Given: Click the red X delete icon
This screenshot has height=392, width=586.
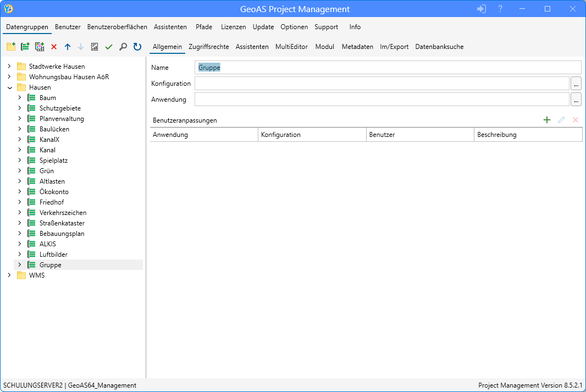Looking at the screenshot, I should tap(54, 47).
